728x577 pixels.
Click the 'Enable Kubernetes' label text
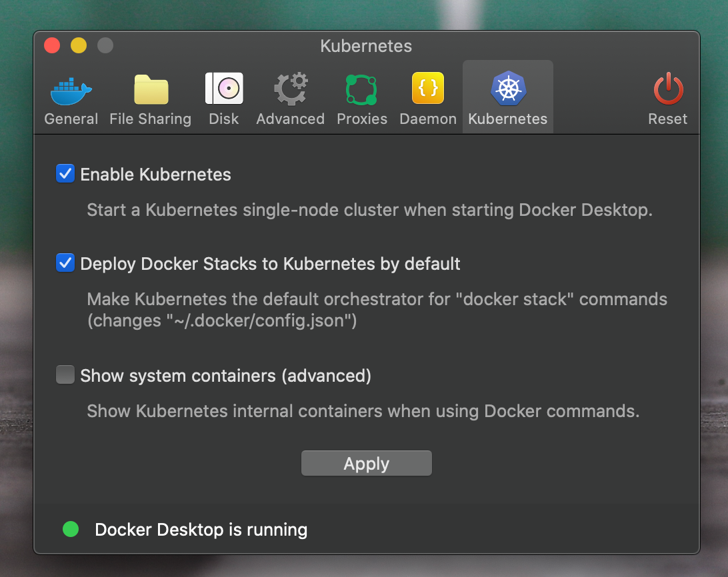tap(155, 175)
